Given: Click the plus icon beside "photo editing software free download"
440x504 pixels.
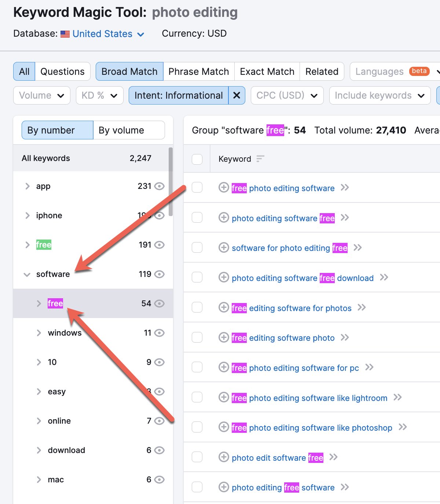Looking at the screenshot, I should pos(224,278).
